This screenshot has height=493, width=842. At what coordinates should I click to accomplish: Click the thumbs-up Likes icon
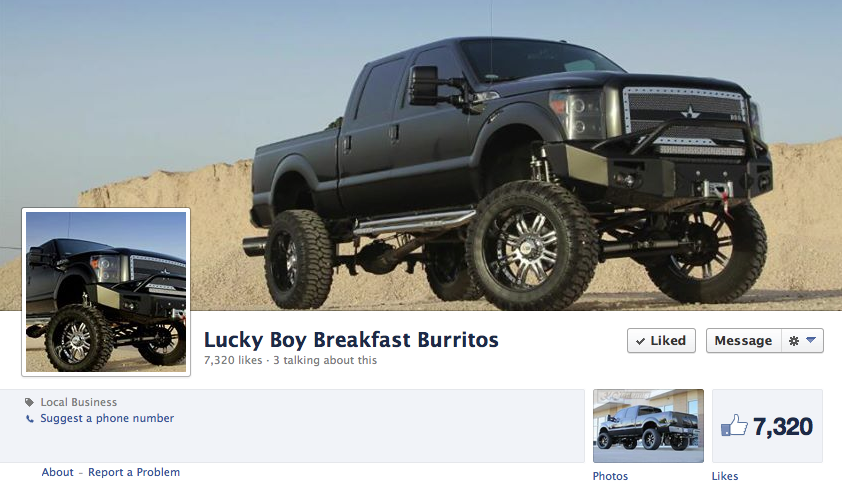(734, 425)
